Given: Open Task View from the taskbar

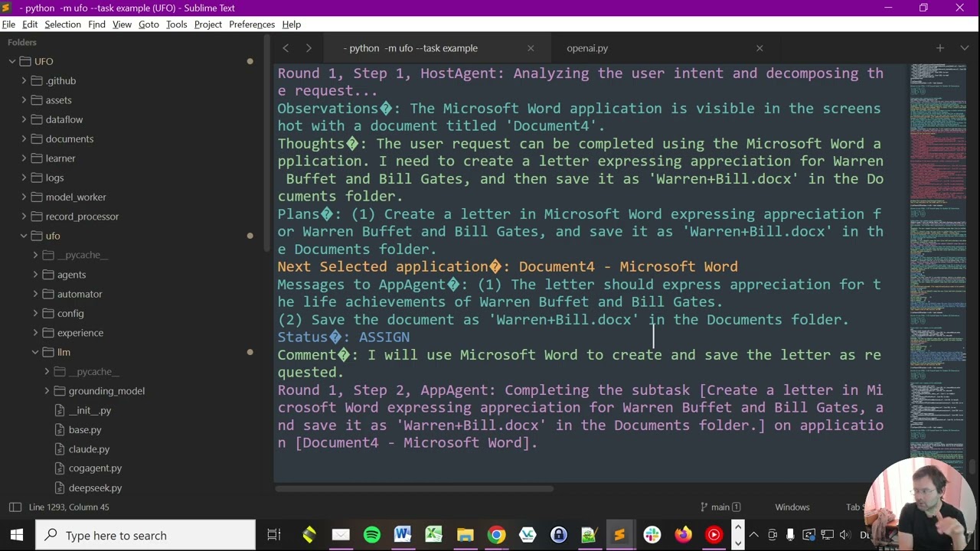Looking at the screenshot, I should click(x=273, y=535).
